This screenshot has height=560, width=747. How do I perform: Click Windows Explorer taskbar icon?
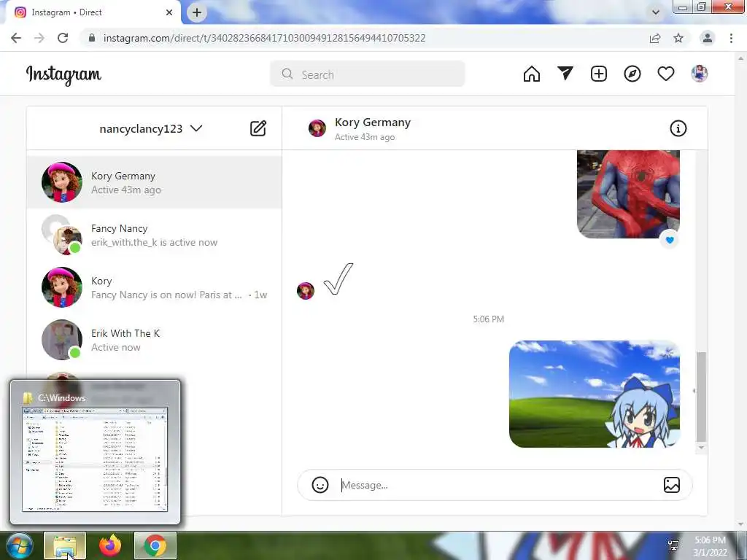click(65, 545)
